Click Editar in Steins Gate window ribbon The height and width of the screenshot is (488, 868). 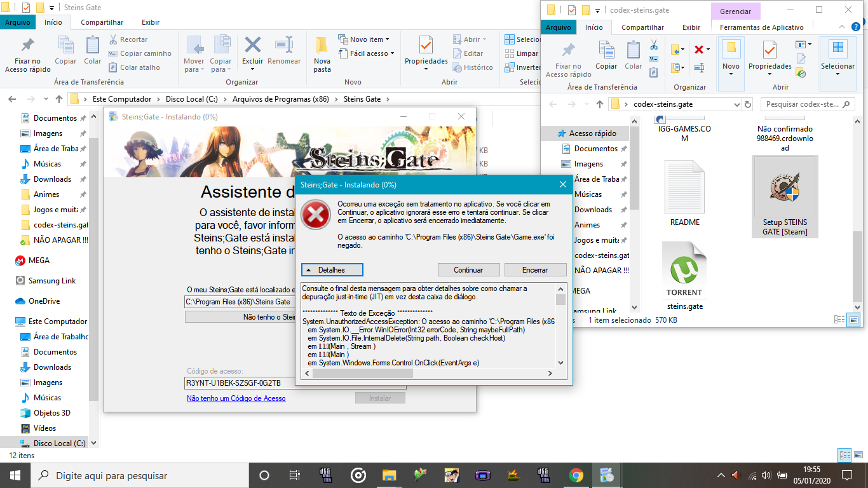[x=468, y=53]
